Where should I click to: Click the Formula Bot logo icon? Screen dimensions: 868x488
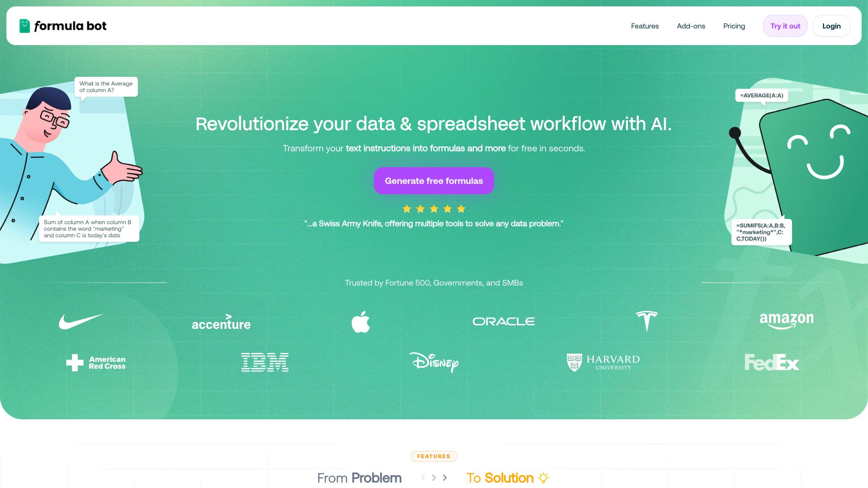(x=25, y=26)
